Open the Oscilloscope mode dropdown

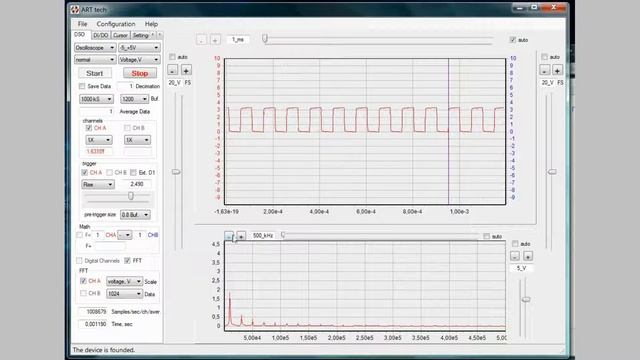[x=95, y=48]
